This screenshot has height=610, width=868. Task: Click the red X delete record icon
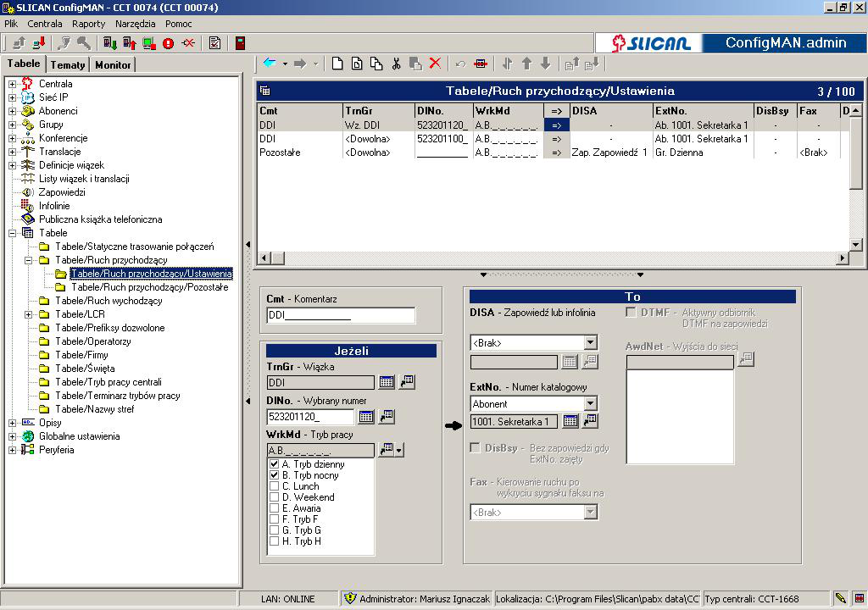[x=435, y=64]
